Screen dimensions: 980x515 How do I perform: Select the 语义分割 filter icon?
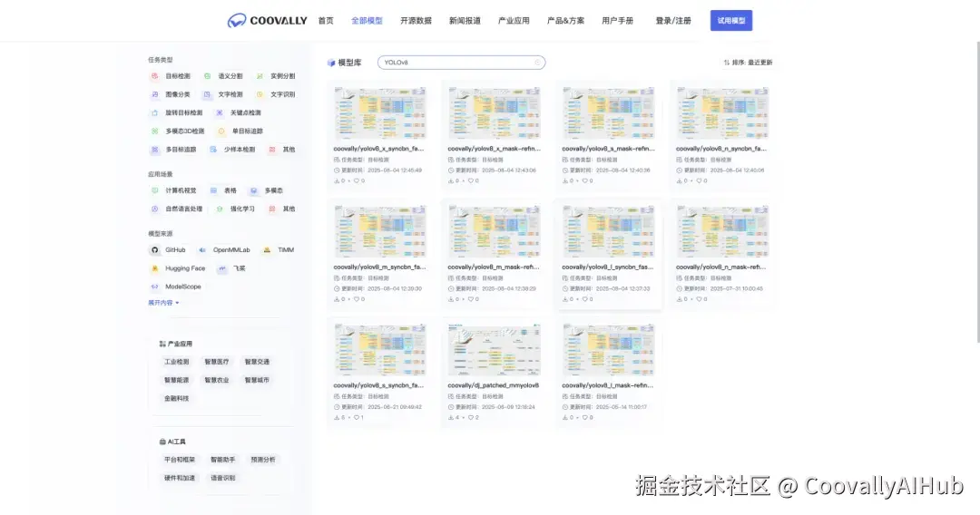click(x=207, y=76)
